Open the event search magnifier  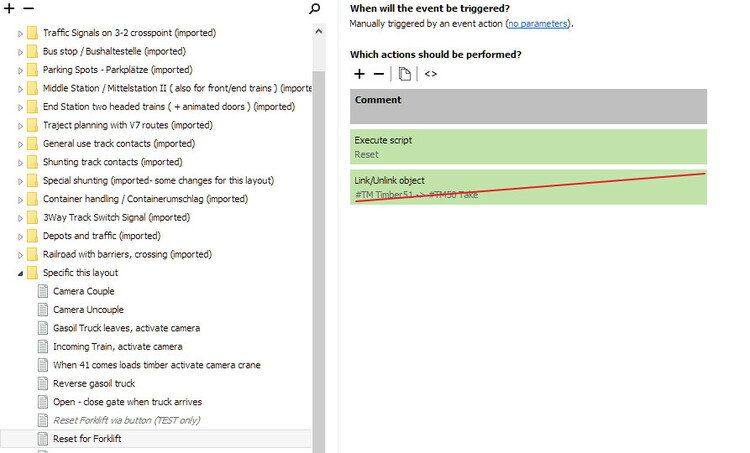315,9
